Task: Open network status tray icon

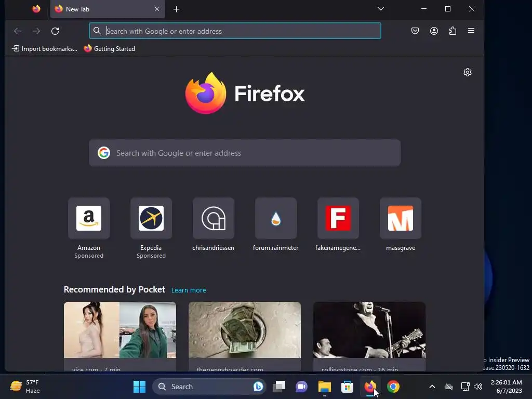Action: pos(465,387)
